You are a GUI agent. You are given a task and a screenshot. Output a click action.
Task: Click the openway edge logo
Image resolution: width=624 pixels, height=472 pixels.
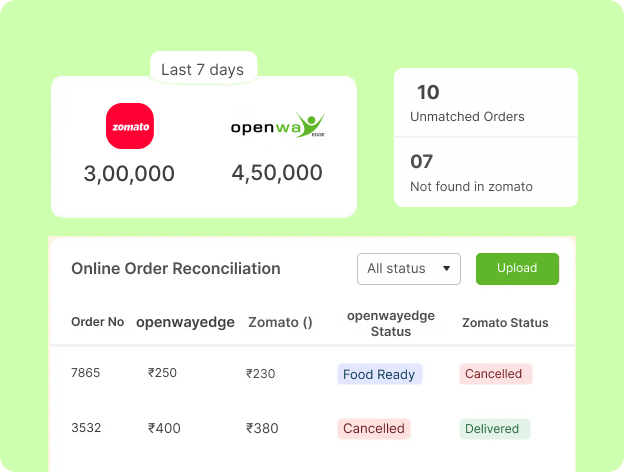pyautogui.click(x=278, y=126)
